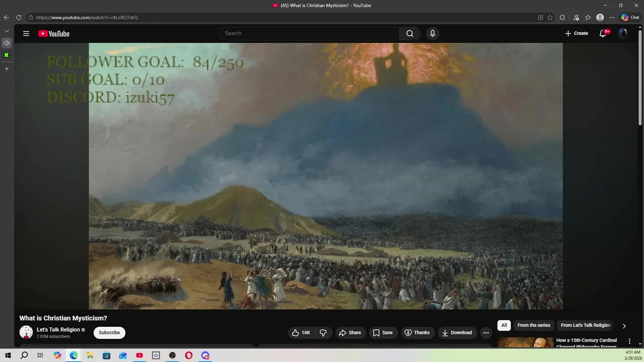Open File Explorer from taskbar
This screenshot has width=644, height=362.
[90, 355]
